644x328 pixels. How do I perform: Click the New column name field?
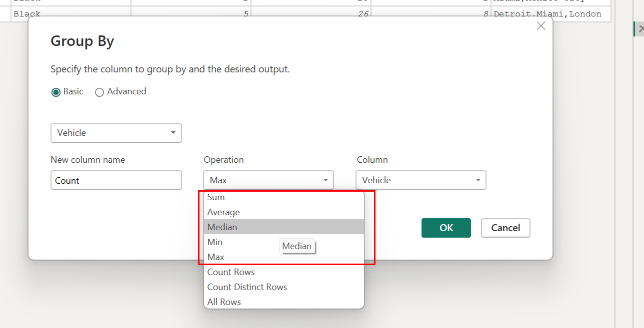point(116,180)
